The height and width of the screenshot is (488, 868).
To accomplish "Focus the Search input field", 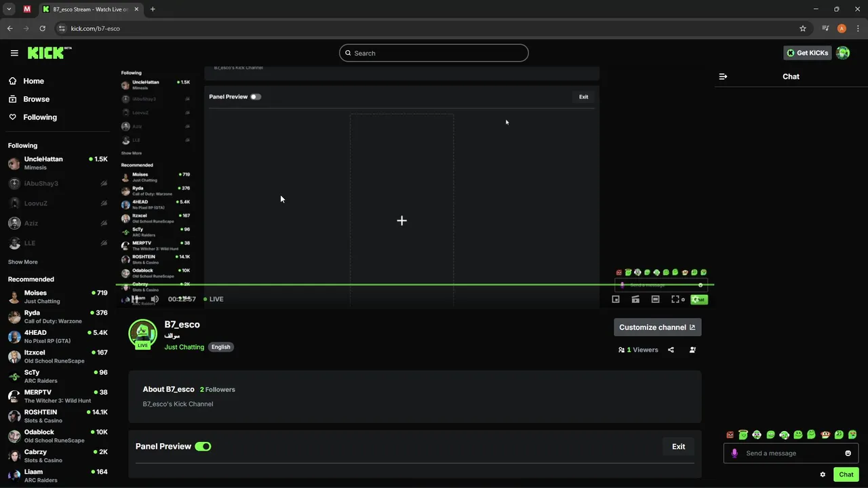I will point(434,53).
